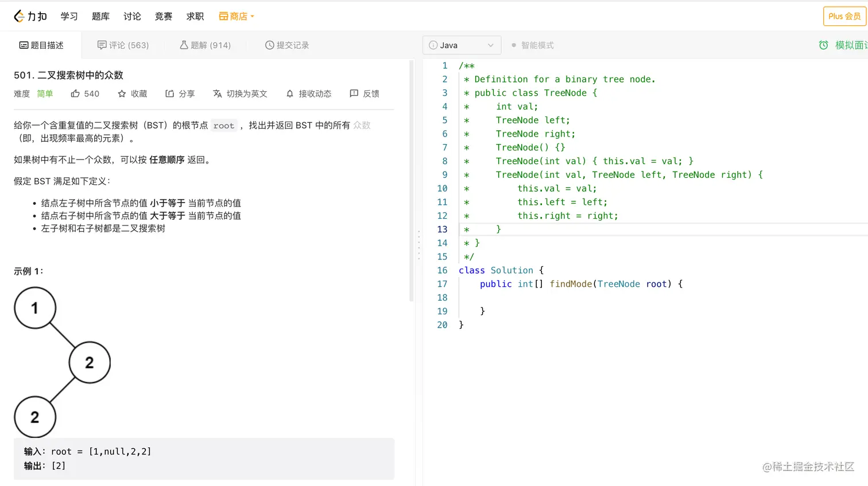Click the LeetCode 力扣 logo
Viewport: 868px width, 486px height.
[x=30, y=16]
